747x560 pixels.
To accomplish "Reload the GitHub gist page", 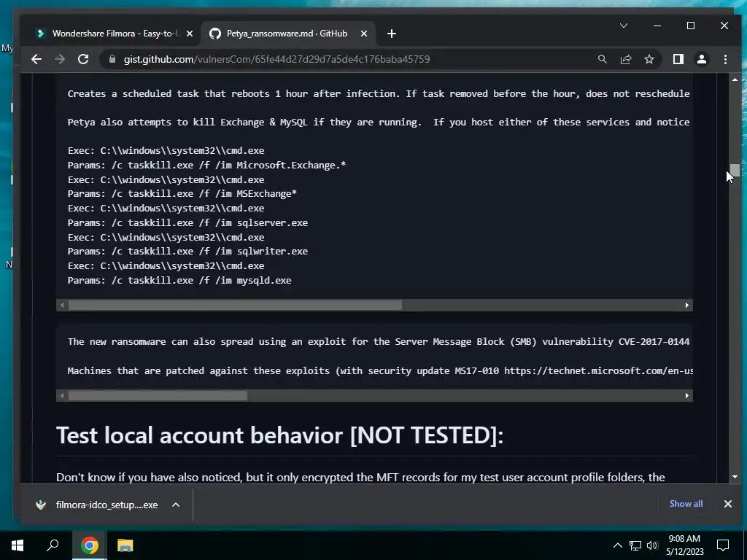I will pyautogui.click(x=83, y=59).
